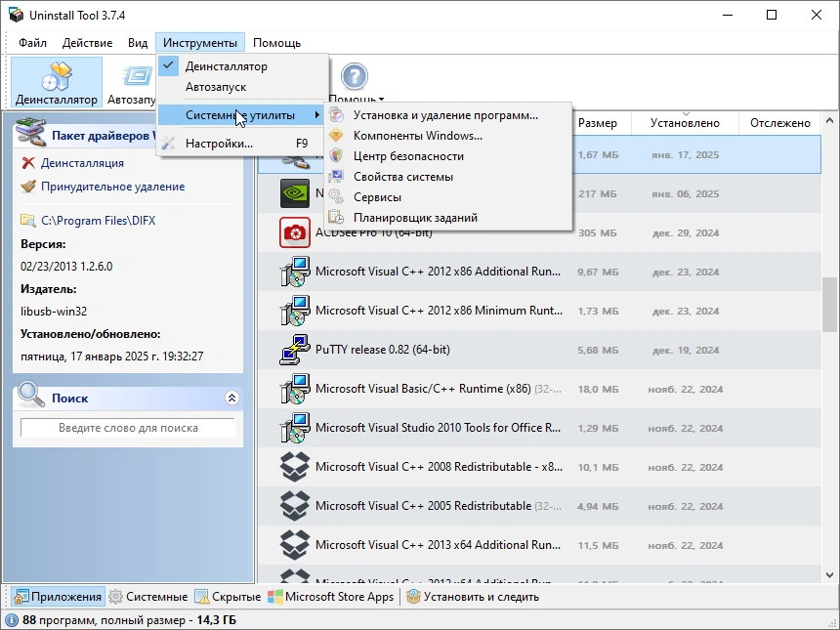
Task: Click the ACDSee Pro 10 camera icon
Action: pos(295,232)
